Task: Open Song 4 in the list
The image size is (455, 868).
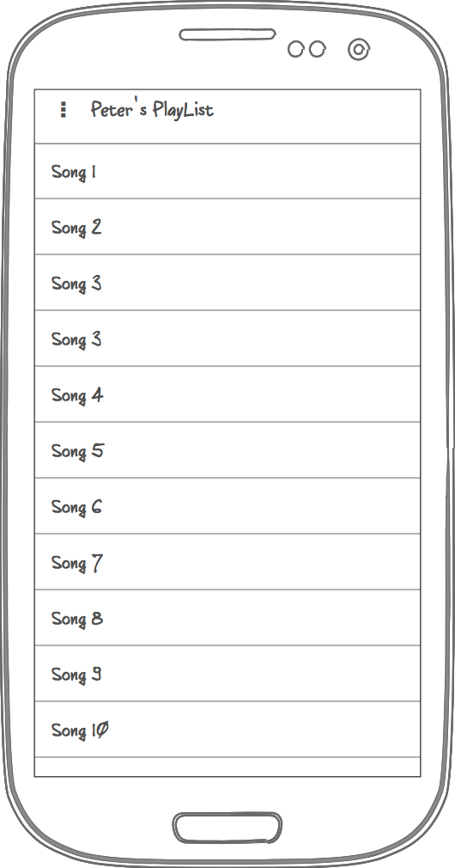Action: click(x=227, y=394)
